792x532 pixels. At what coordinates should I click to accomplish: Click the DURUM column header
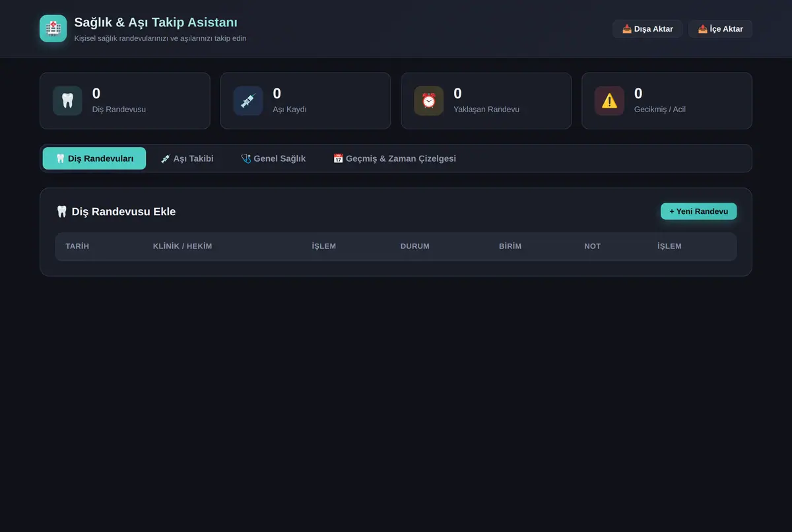415,246
